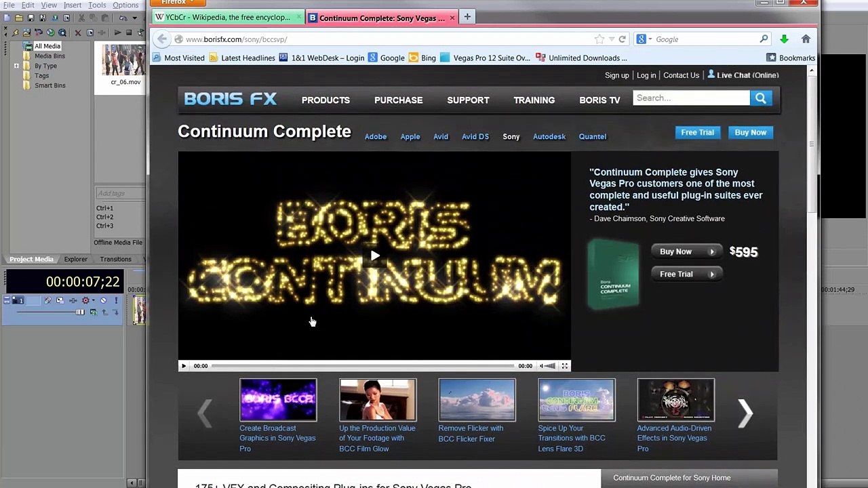Click the Firefox back button
Viewport: 868px width, 488px height.
pos(161,39)
